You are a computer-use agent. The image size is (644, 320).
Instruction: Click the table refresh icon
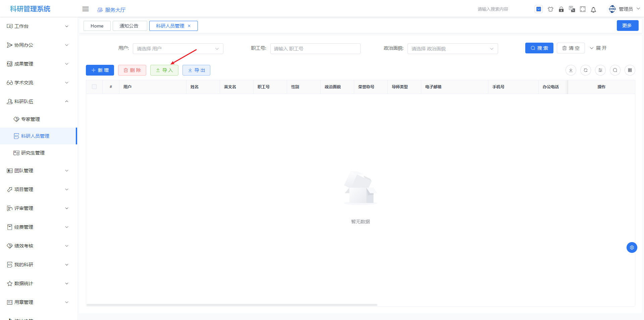pos(586,70)
